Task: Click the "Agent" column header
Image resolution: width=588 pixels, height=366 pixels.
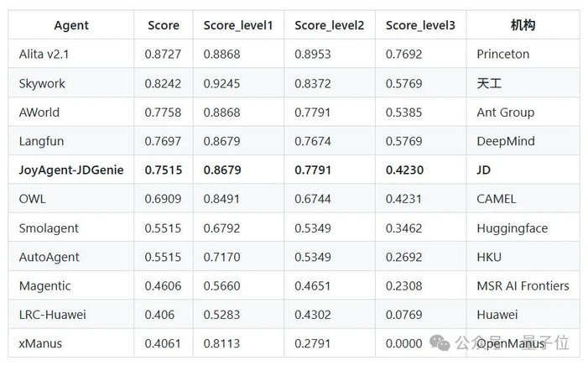Action: (71, 25)
